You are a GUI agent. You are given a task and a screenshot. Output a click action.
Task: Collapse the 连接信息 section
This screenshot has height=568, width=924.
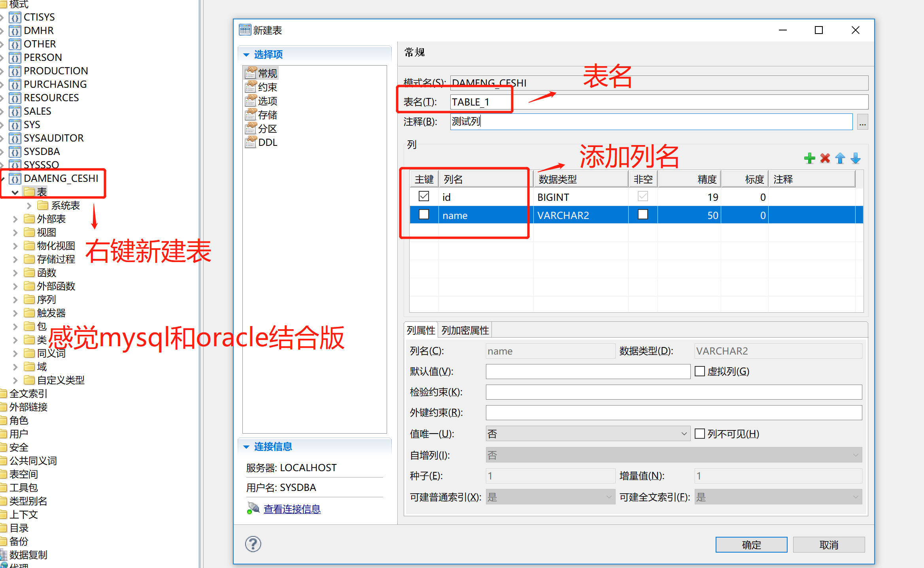click(x=246, y=447)
